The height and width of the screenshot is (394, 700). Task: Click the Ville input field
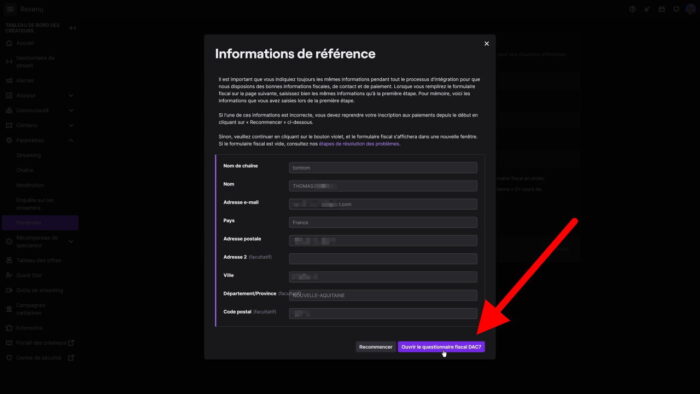tap(383, 277)
